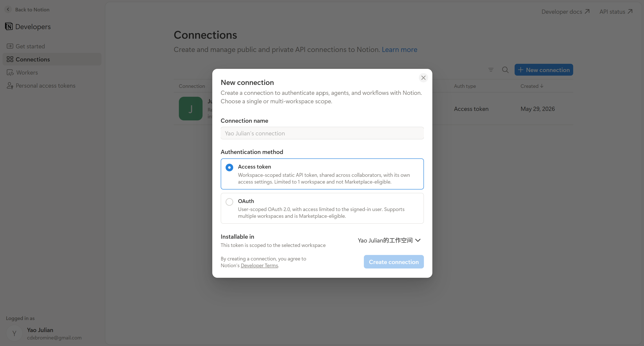Click the Developer docs external arrow icon

(x=587, y=11)
